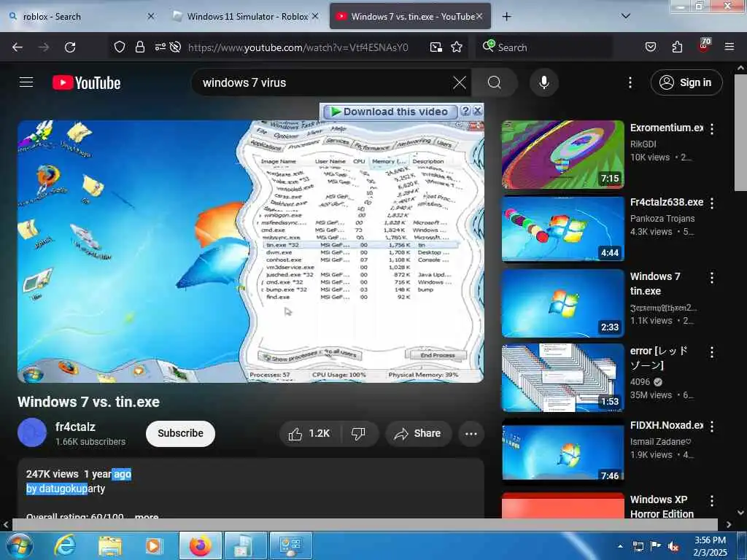
Task: Open options menu for Windows XP Horror Edition
Action: [712, 500]
